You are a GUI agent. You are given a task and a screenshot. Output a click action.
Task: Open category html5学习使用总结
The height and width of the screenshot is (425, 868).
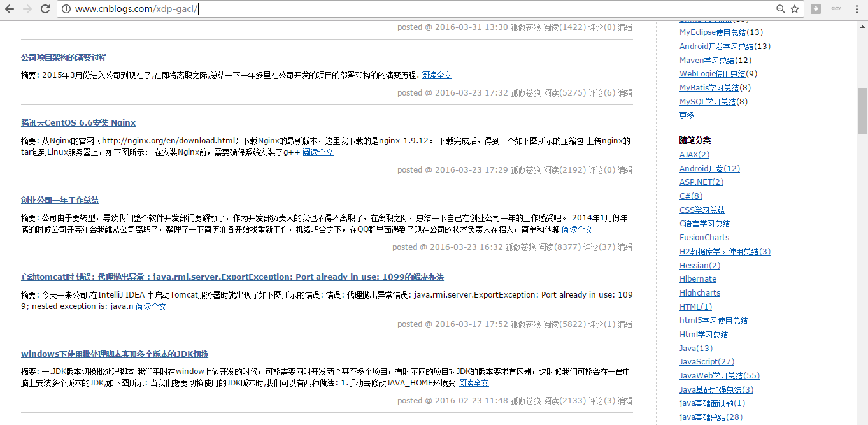coord(713,321)
